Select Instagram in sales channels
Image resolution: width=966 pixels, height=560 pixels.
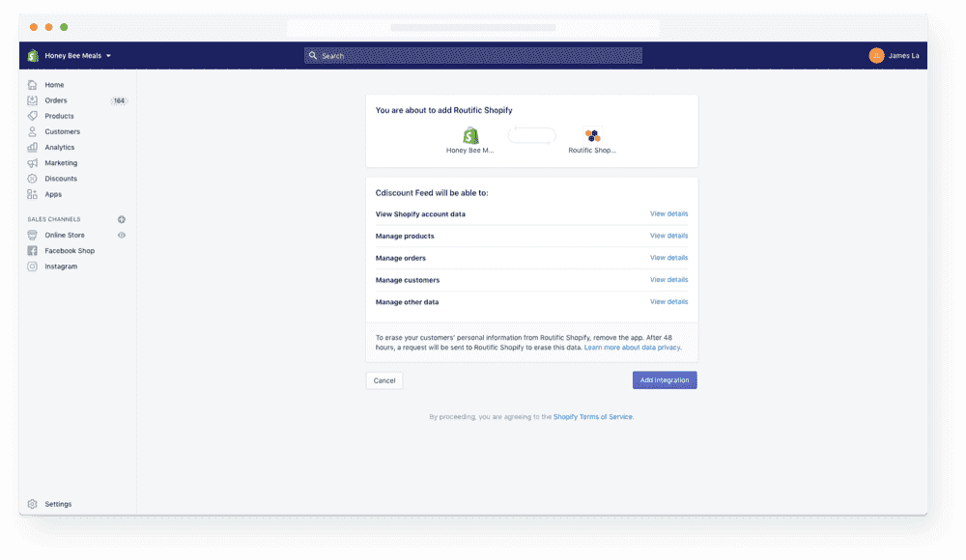(x=61, y=266)
